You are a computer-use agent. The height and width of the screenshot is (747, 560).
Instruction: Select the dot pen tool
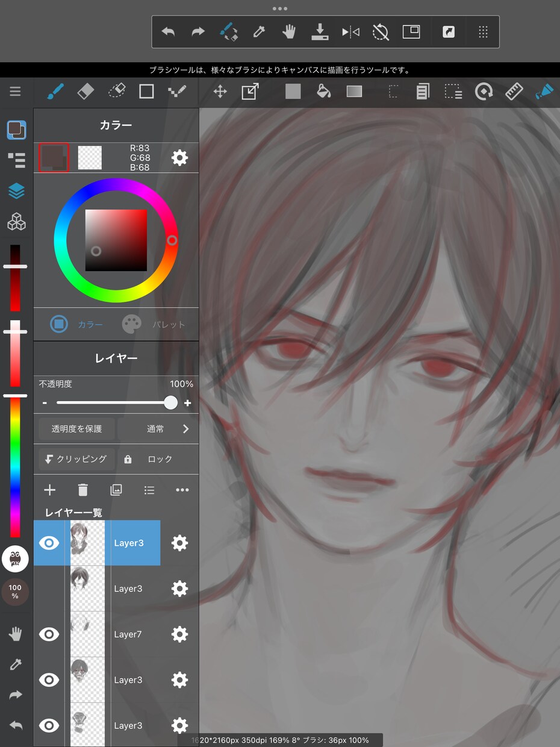click(177, 92)
